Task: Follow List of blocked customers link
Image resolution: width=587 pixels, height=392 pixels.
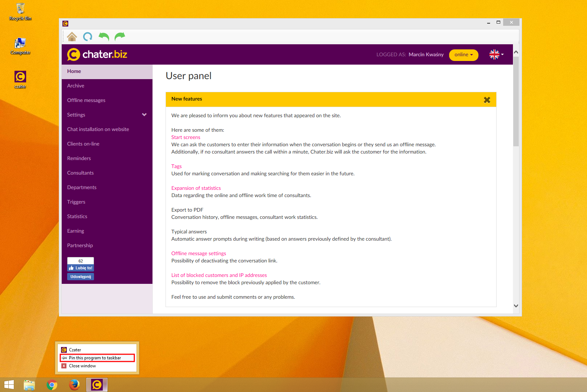Action: click(219, 275)
